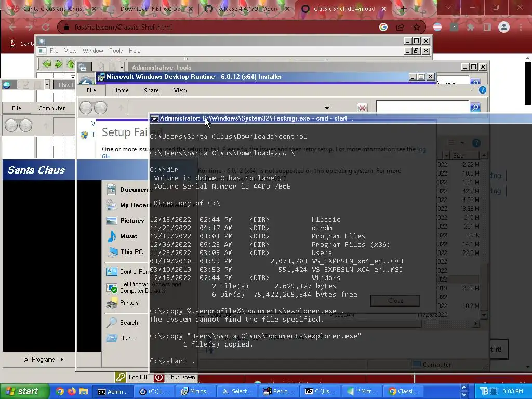The height and width of the screenshot is (399, 532).
Task: Switch to the * Micr... taskbar button
Action: pos(362,392)
